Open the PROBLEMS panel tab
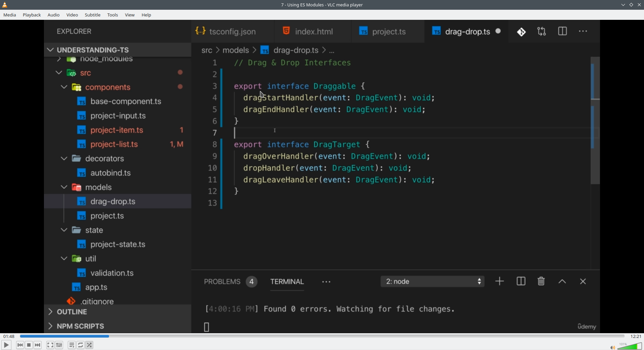The image size is (644, 350). [230, 281]
